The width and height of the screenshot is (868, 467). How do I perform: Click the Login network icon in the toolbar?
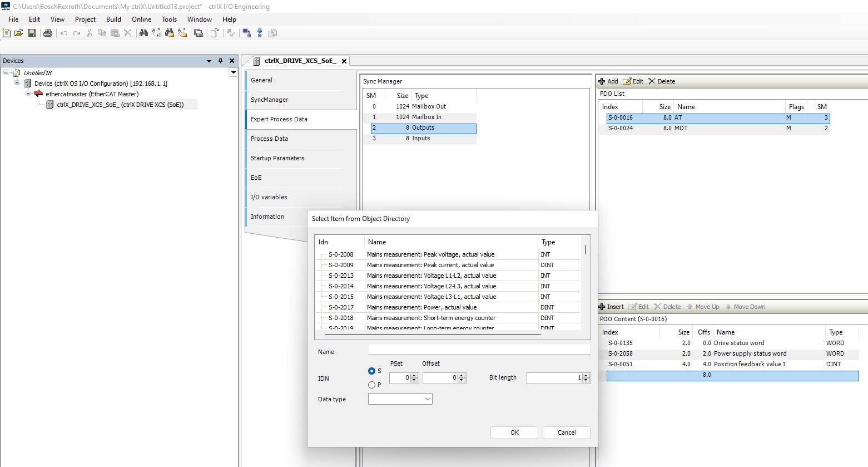click(246, 33)
